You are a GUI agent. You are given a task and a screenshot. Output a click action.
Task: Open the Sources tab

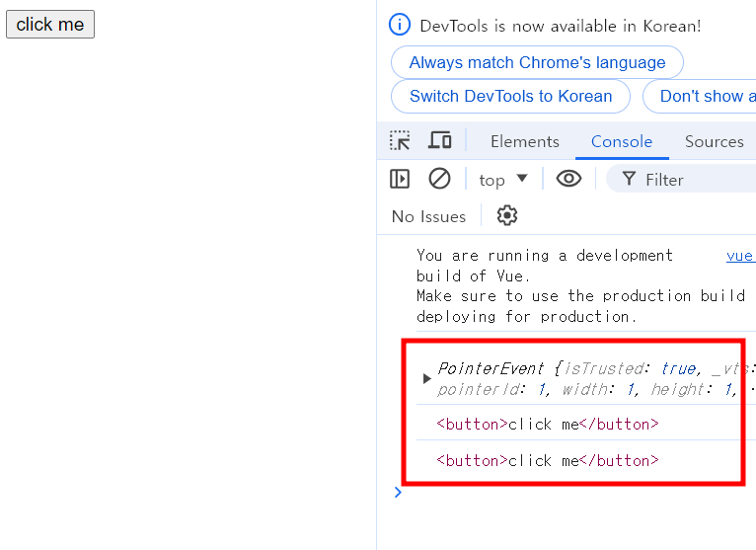pyautogui.click(x=714, y=141)
